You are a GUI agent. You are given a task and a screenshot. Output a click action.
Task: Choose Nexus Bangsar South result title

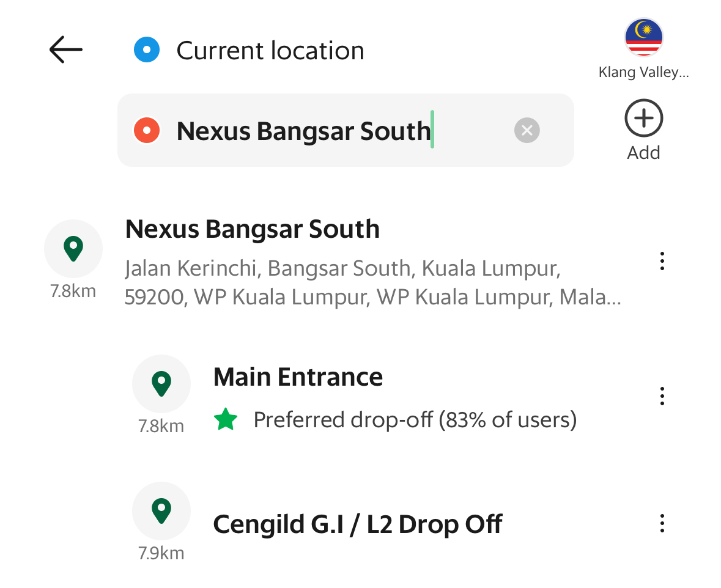pos(253,229)
